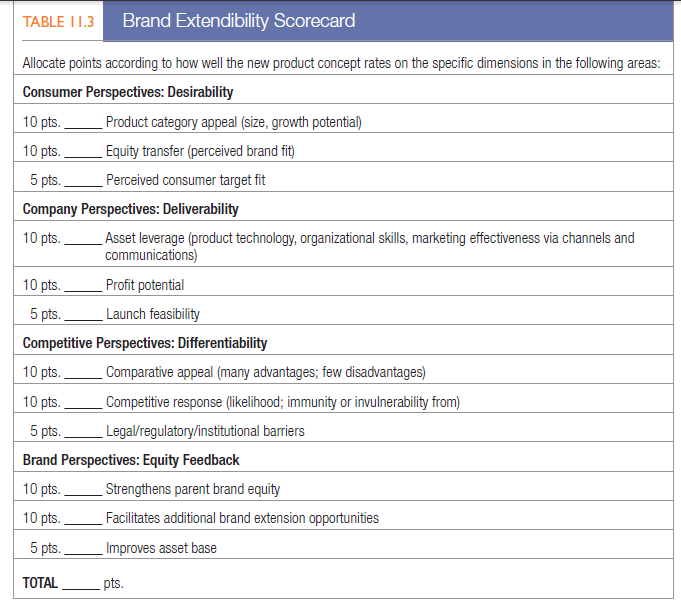The image size is (681, 605).
Task: Click the TOTAL points blank field
Action: coord(80,583)
